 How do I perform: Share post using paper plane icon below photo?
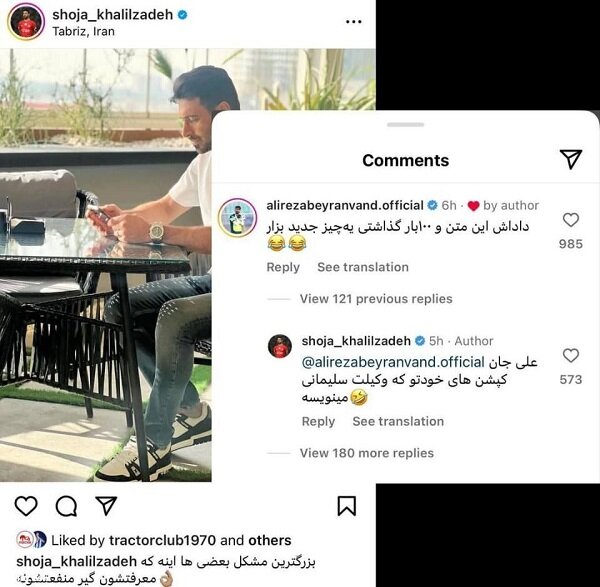pos(106,505)
